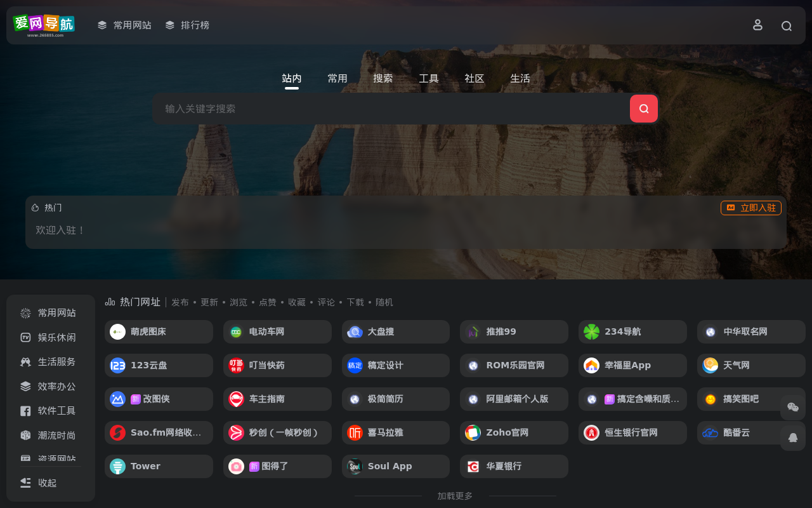Screen dimensions: 812x508
Task: Expand more sites via 加载更多
Action: (x=455, y=496)
